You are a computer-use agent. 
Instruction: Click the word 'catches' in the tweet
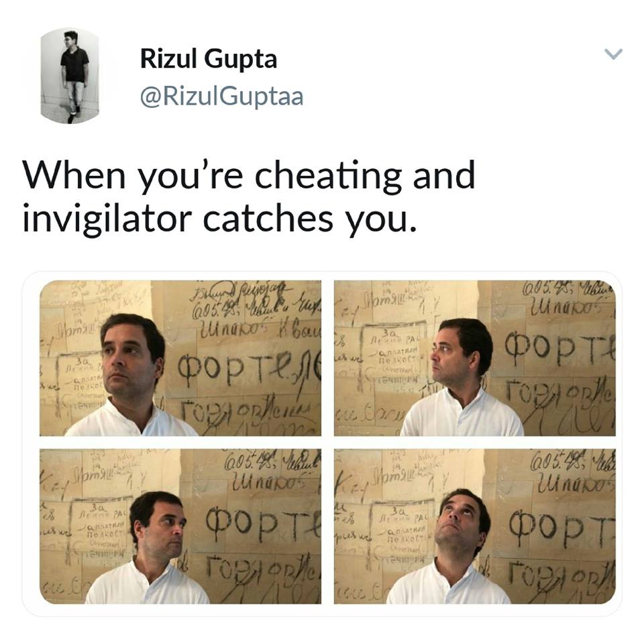tap(268, 219)
